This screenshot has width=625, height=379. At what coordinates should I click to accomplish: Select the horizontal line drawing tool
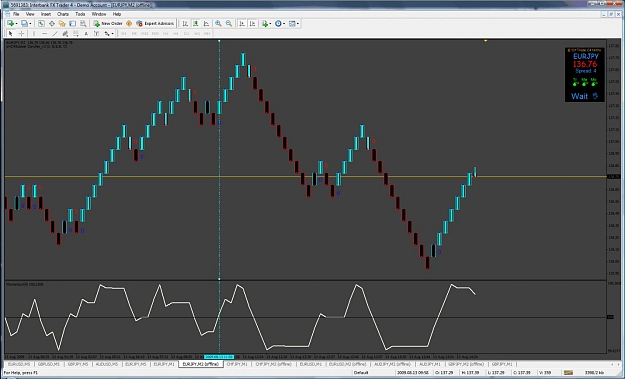[x=44, y=33]
